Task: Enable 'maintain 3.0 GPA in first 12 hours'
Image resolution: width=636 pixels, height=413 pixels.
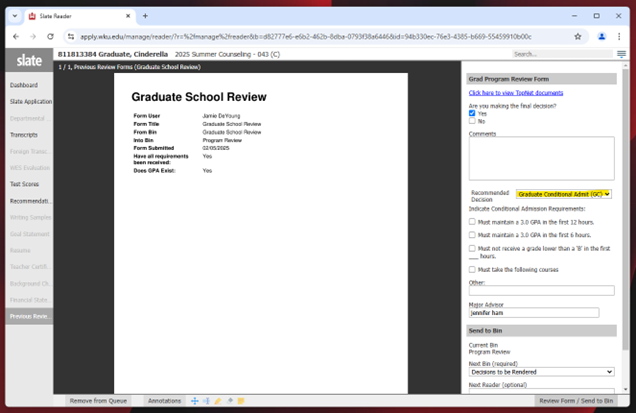Action: click(473, 222)
